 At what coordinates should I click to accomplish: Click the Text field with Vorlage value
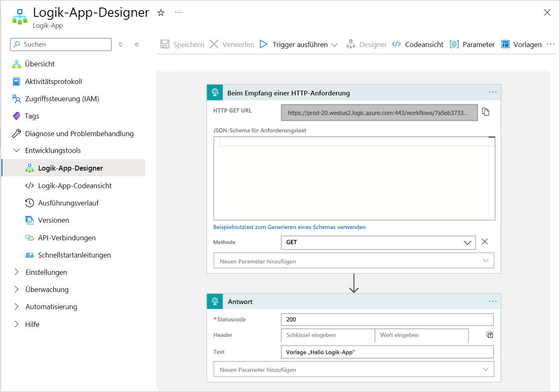click(x=387, y=352)
